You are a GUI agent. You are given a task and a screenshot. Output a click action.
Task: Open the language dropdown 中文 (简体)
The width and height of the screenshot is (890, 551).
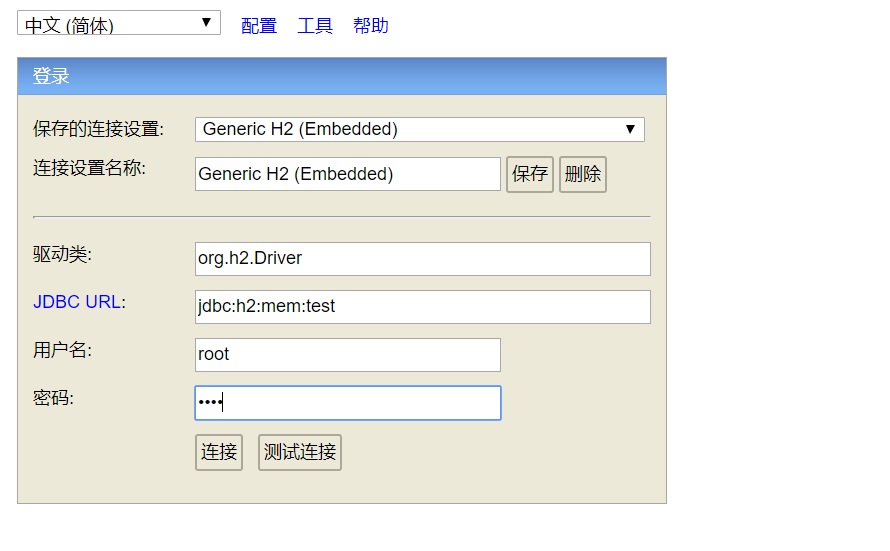[x=119, y=23]
